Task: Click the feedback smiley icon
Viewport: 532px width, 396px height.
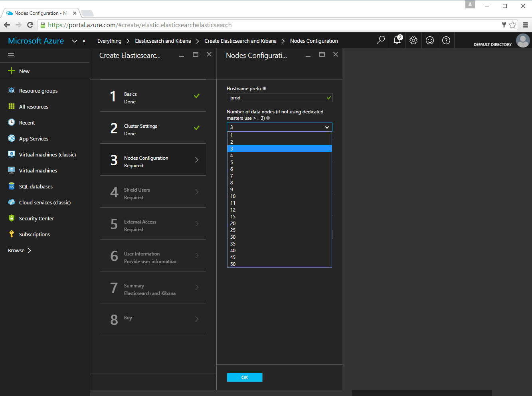Action: click(430, 40)
